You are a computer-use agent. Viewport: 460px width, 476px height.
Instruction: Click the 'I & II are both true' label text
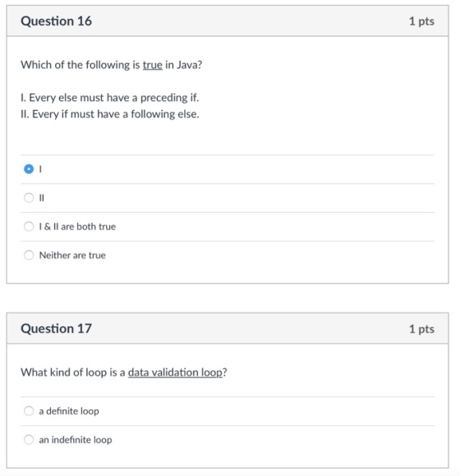[77, 226]
